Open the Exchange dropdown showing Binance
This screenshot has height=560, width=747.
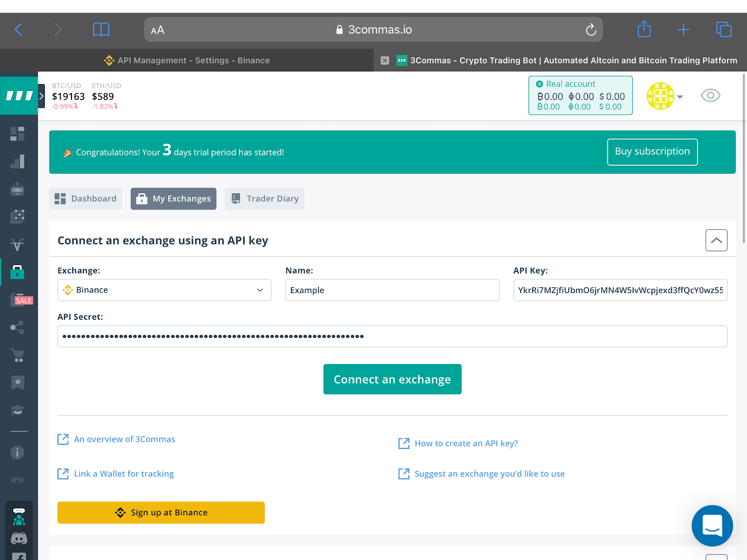pyautogui.click(x=164, y=290)
